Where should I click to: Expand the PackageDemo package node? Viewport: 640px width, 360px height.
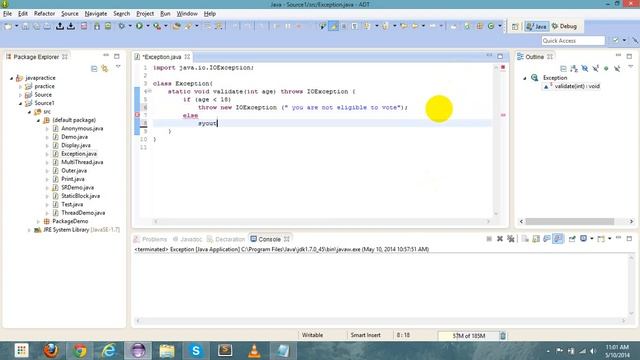(38, 221)
